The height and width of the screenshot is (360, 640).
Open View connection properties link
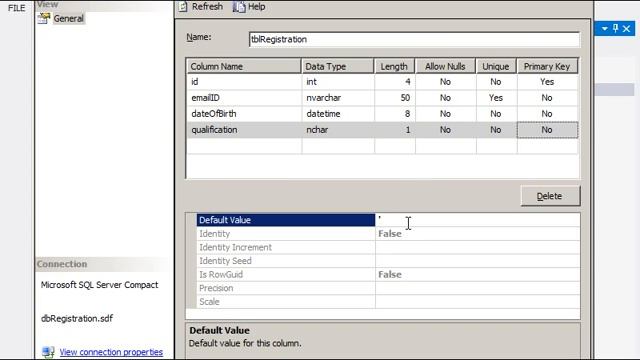pyautogui.click(x=111, y=352)
